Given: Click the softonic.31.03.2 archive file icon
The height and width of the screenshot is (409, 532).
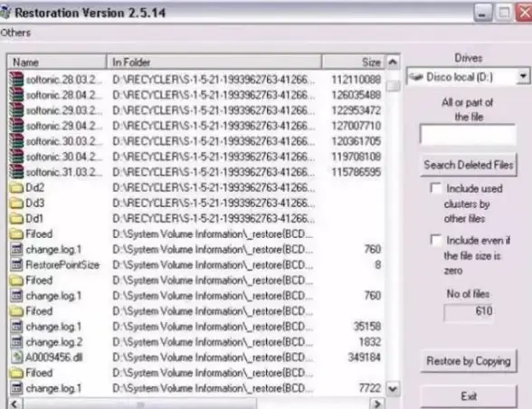Looking at the screenshot, I should coord(16,172).
